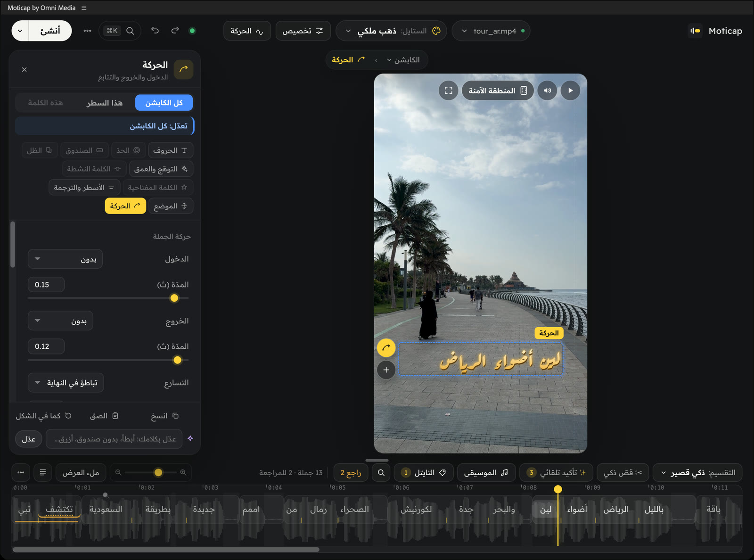Image resolution: width=754 pixels, height=560 pixels.
Task: Open the التقسيم ذكي قصير dropdown
Action: (697, 472)
